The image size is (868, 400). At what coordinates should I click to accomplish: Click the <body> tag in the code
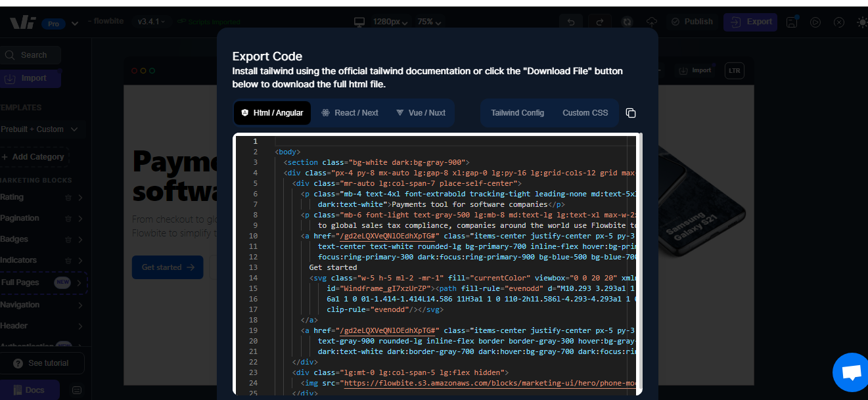[x=288, y=152]
